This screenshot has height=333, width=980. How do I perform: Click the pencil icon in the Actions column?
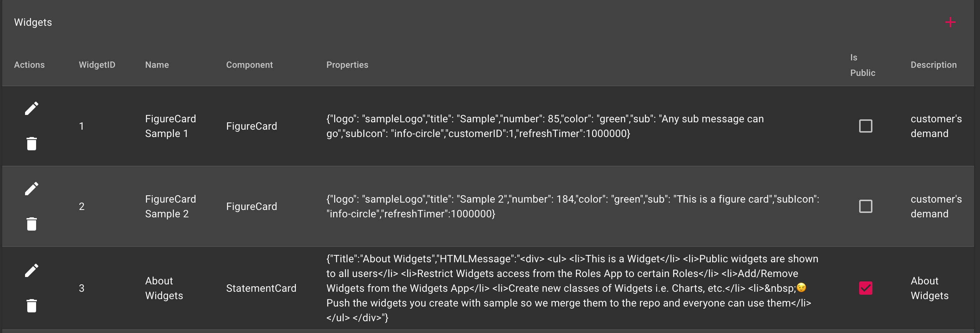(32, 108)
